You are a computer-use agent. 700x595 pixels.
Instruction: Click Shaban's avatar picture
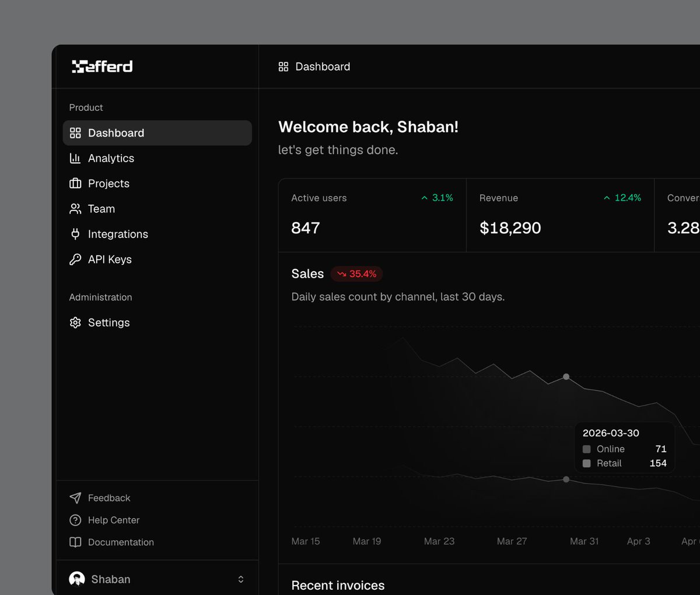(77, 579)
